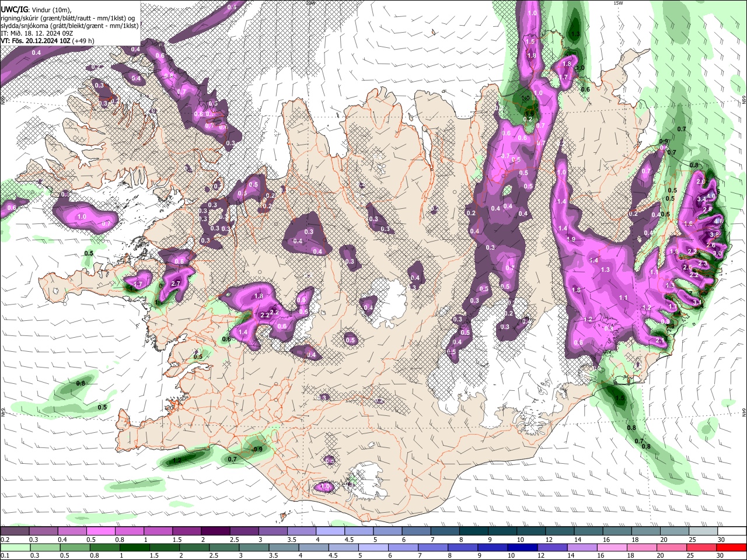Click the 0.1 label in the lower legend
747x560 pixels.
5,555
